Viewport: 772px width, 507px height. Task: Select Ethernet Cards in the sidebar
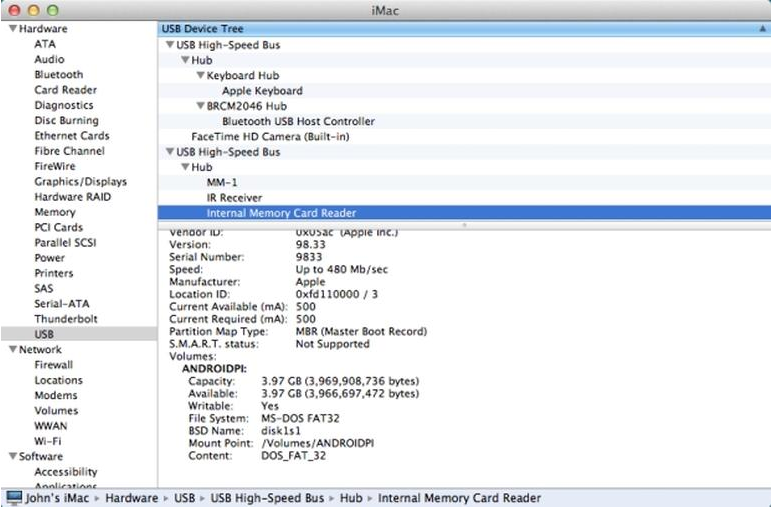tap(72, 135)
